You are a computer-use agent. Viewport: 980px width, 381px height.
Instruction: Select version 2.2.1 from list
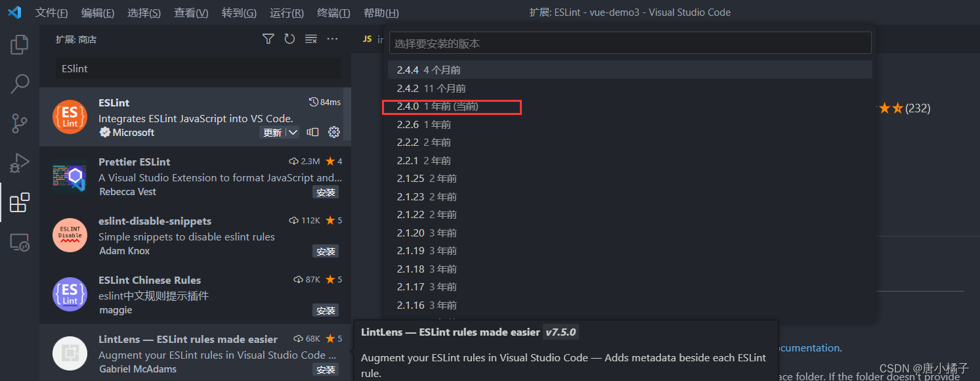coord(630,160)
